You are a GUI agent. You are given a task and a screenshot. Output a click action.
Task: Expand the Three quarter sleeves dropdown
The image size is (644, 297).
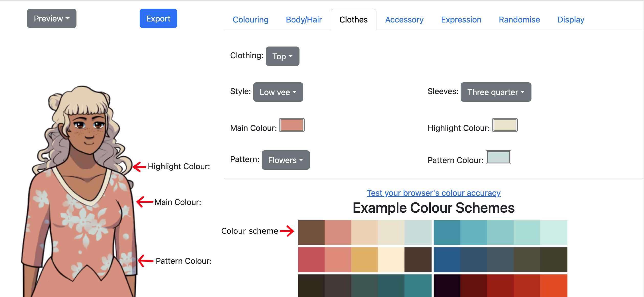pyautogui.click(x=496, y=92)
